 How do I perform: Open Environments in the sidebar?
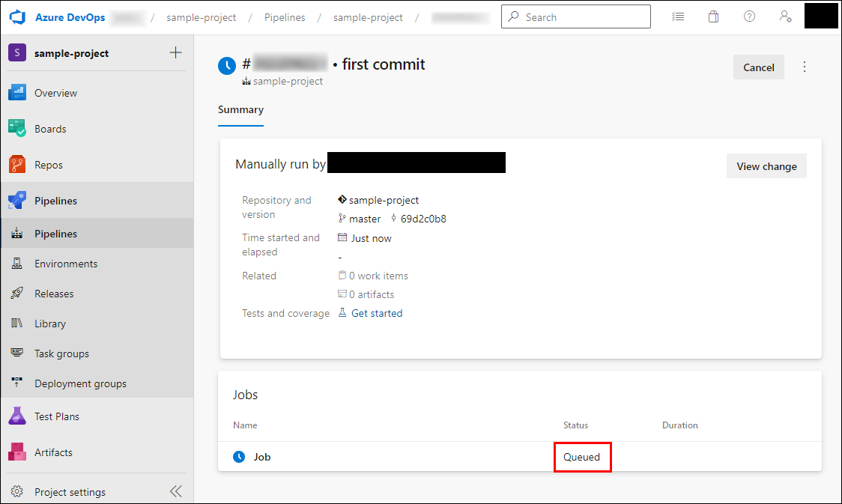(66, 264)
